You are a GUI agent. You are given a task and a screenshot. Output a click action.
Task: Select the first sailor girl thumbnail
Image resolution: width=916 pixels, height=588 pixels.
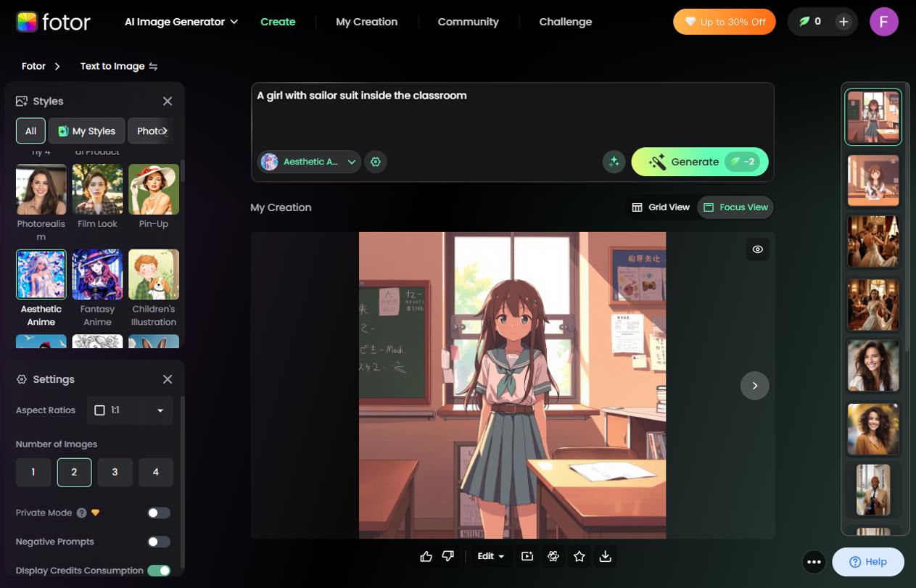(873, 117)
